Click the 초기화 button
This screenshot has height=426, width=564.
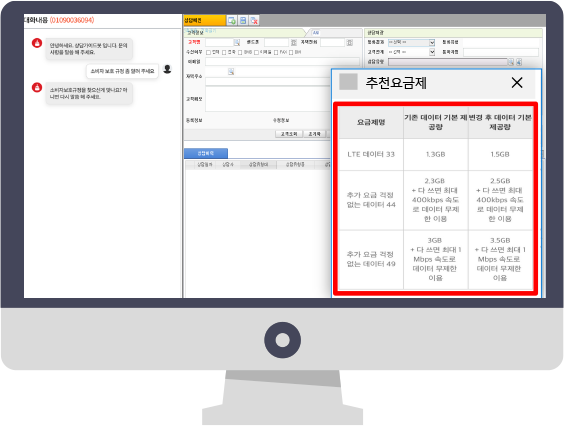(x=314, y=134)
